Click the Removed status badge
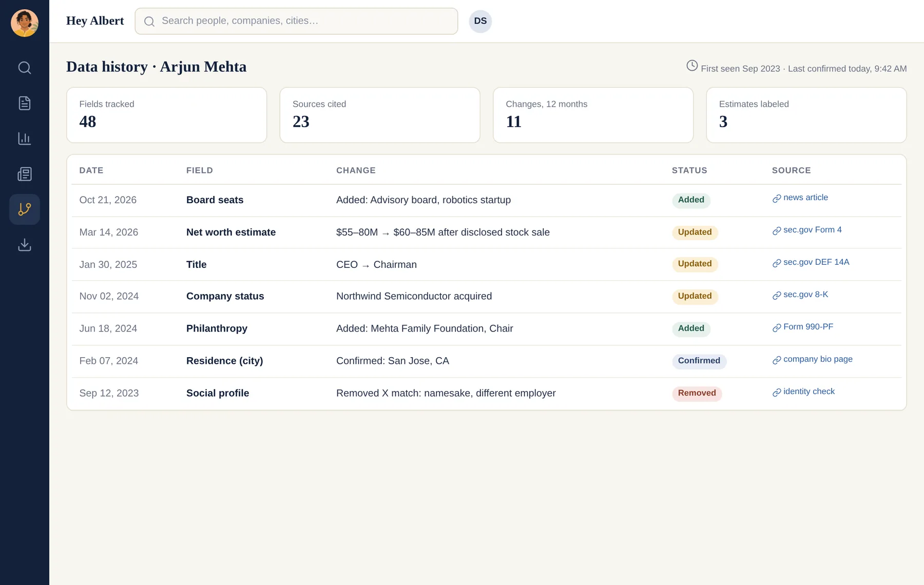 tap(697, 394)
